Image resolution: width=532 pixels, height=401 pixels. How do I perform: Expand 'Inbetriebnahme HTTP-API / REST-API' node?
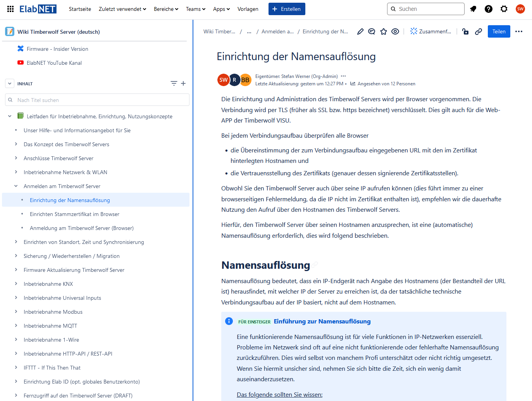[16, 353]
